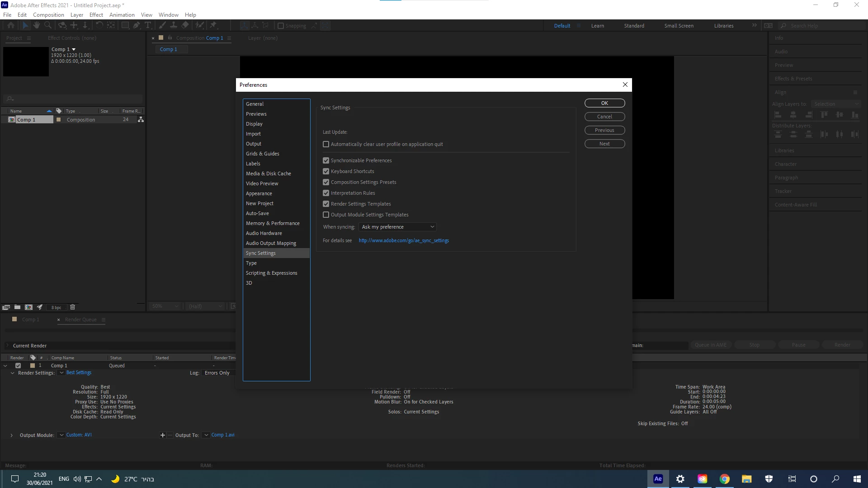Select the Zoom tool magnifier icon
This screenshot has width=868, height=488.
[x=48, y=25]
